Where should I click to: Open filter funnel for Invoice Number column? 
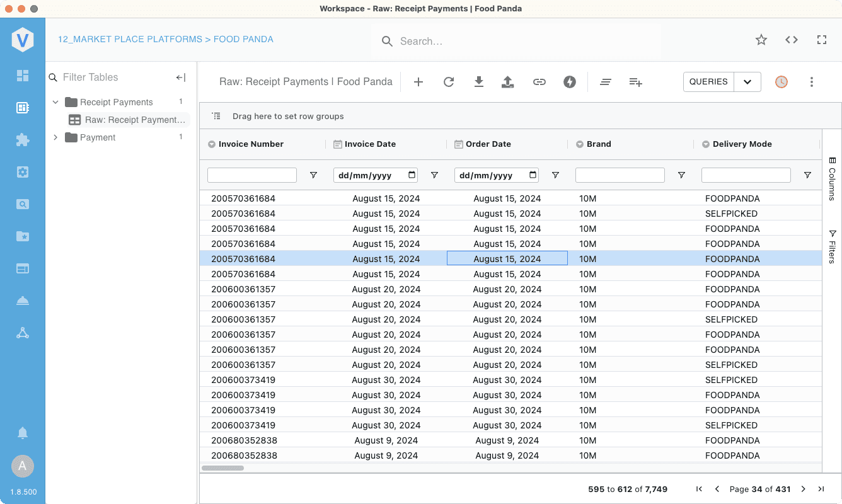(x=313, y=175)
